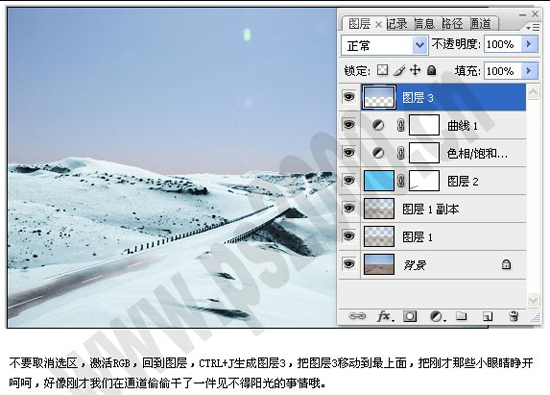
Task: Toggle eye for 图层 1 副本
Action: (349, 208)
